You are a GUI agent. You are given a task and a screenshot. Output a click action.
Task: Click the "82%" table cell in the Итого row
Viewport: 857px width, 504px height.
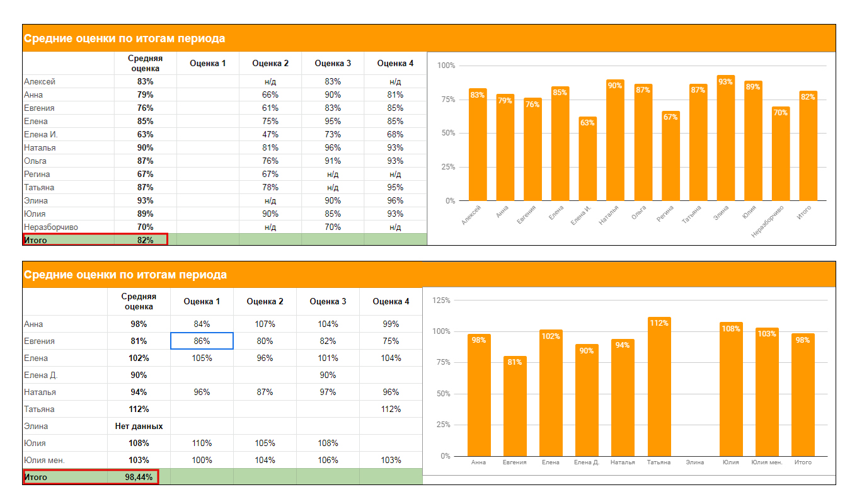point(145,240)
